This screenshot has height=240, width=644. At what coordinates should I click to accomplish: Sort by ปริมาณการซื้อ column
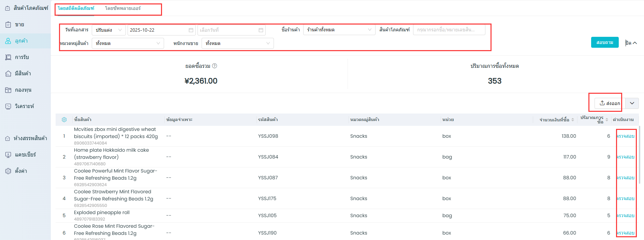pos(607,120)
